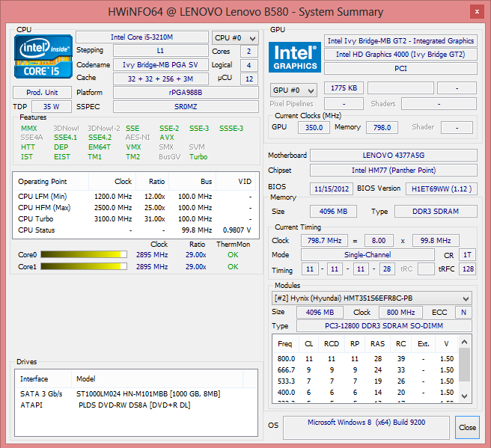
Task: Click the Intel Graphics logo image
Action: point(295,58)
